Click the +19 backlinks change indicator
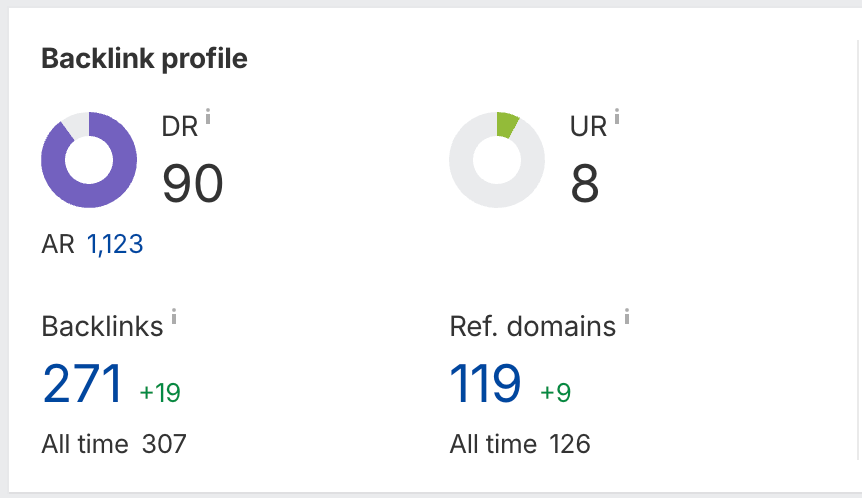This screenshot has height=498, width=862. coord(160,392)
